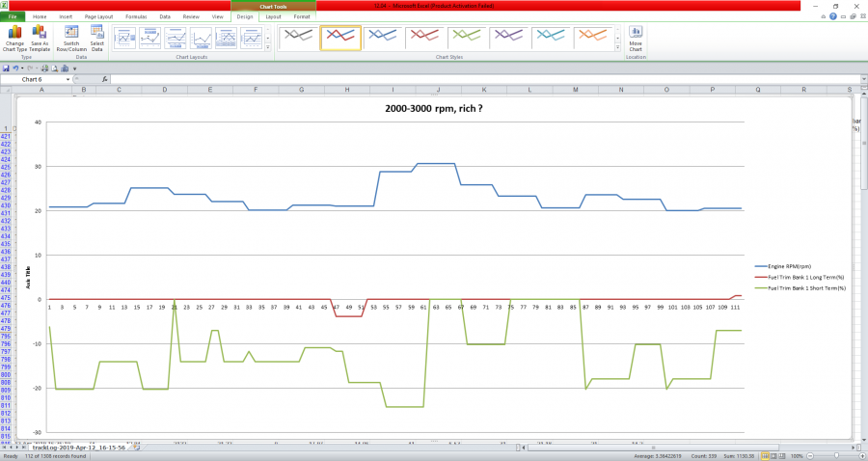This screenshot has width=868, height=461.
Task: Select the first chart layout thumbnail
Action: click(x=125, y=38)
